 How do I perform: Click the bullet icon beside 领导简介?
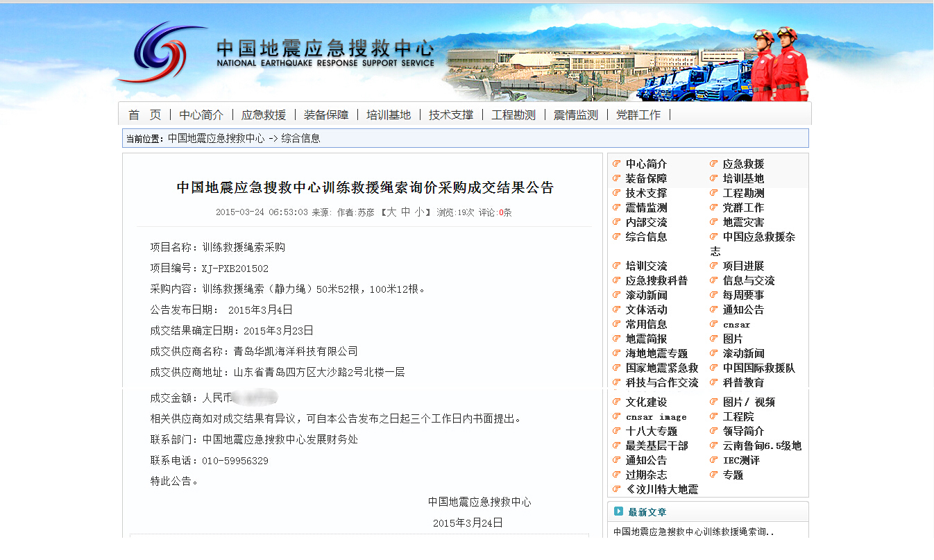(713, 431)
